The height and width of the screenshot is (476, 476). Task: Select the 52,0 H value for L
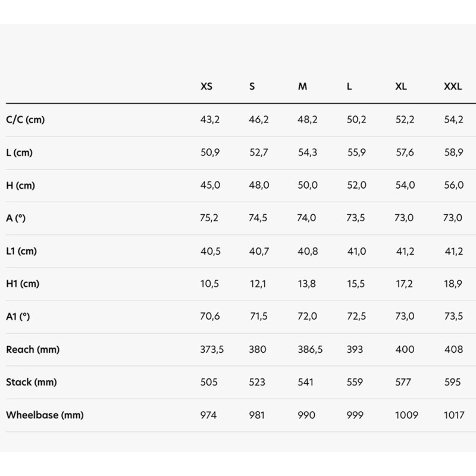point(356,185)
